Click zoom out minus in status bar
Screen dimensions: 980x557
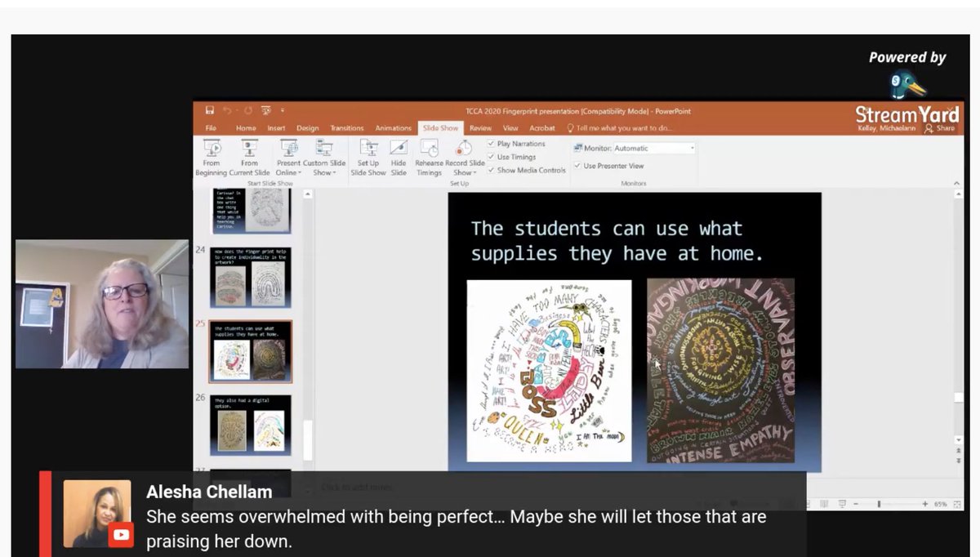[856, 504]
